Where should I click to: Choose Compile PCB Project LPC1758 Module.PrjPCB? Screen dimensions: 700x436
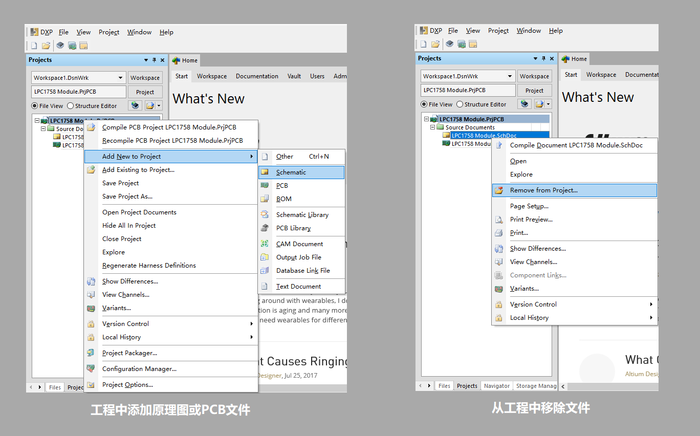coord(171,128)
